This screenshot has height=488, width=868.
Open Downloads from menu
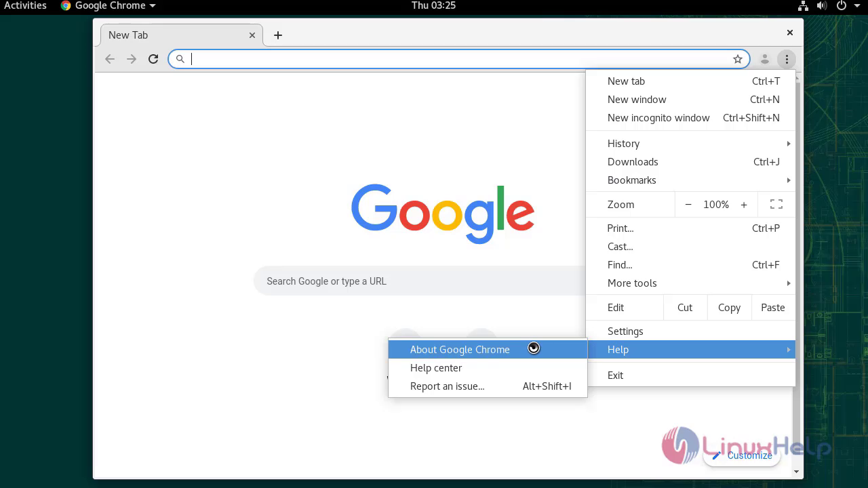point(690,162)
